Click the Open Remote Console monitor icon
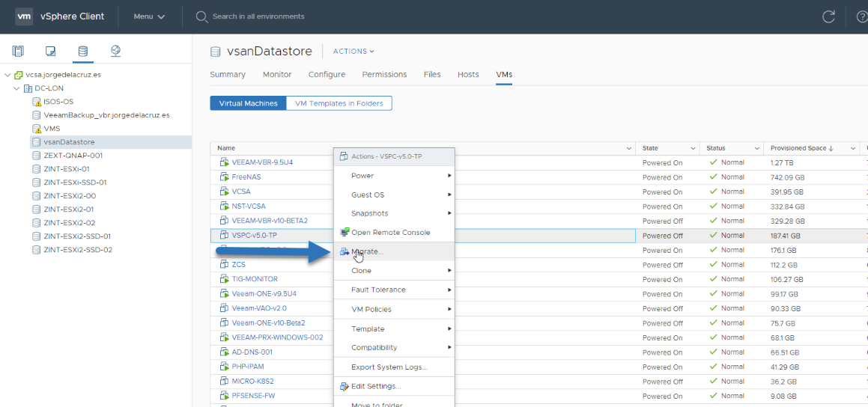The width and height of the screenshot is (868, 407). 345,232
